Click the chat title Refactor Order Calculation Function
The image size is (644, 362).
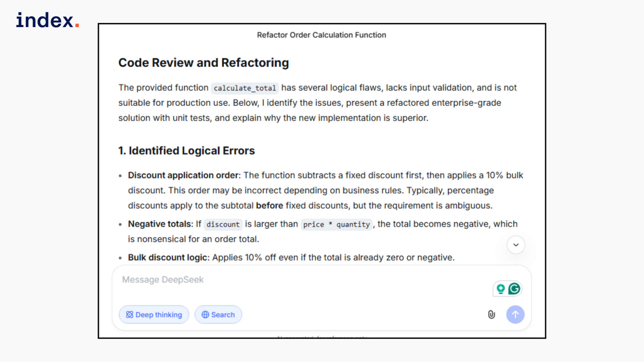click(x=321, y=35)
